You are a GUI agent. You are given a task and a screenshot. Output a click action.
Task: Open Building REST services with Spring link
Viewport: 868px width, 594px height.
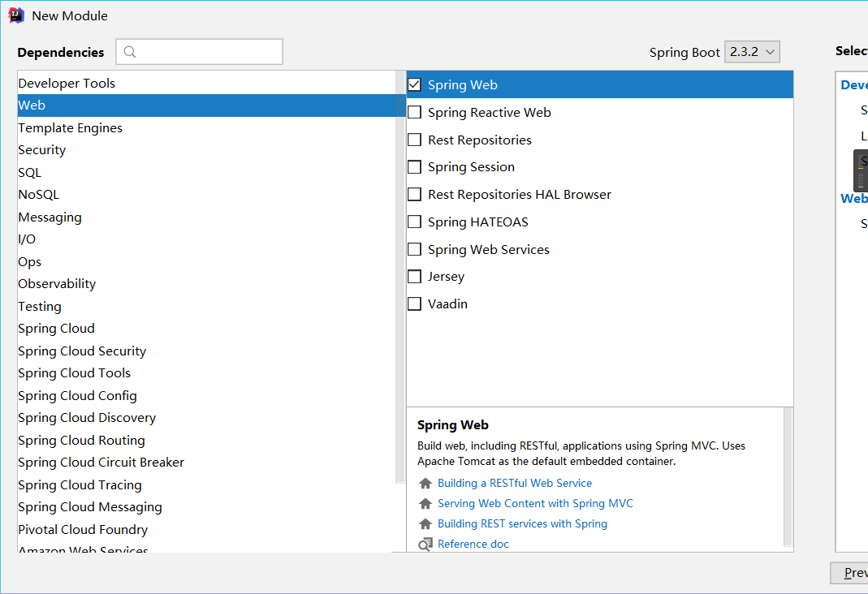pyautogui.click(x=523, y=523)
